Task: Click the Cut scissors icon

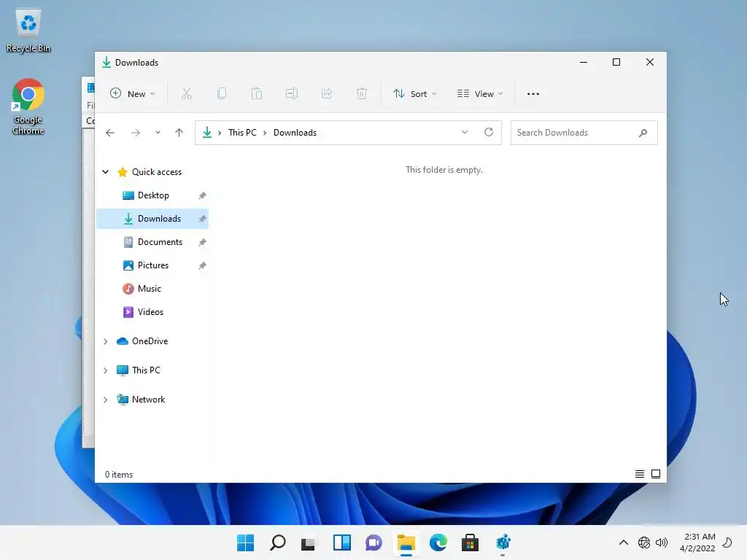Action: click(186, 94)
